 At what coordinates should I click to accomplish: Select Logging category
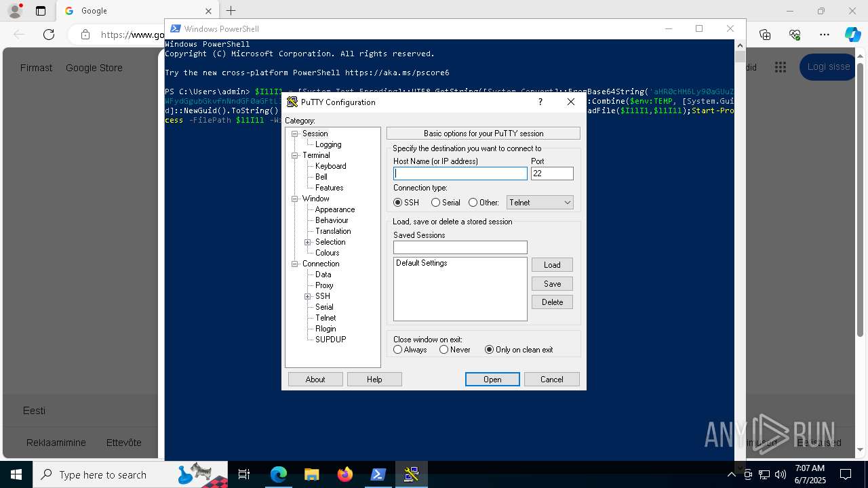click(328, 144)
